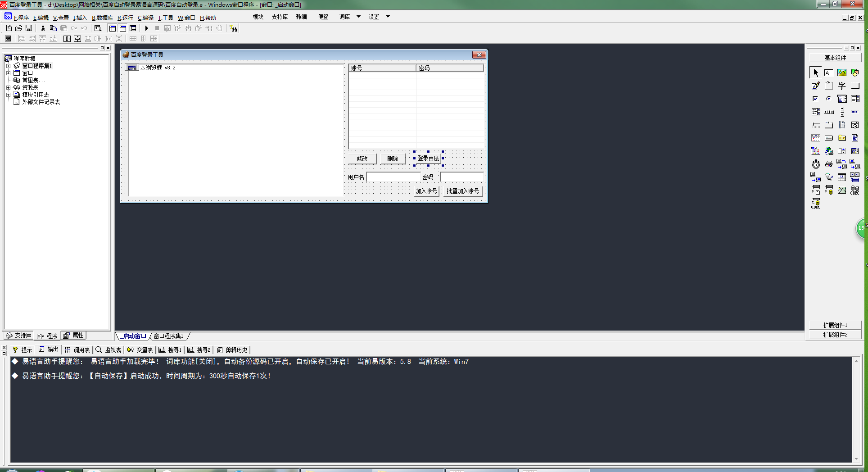Select the arrow pointer tool in palette
The width and height of the screenshot is (868, 472).
[815, 73]
